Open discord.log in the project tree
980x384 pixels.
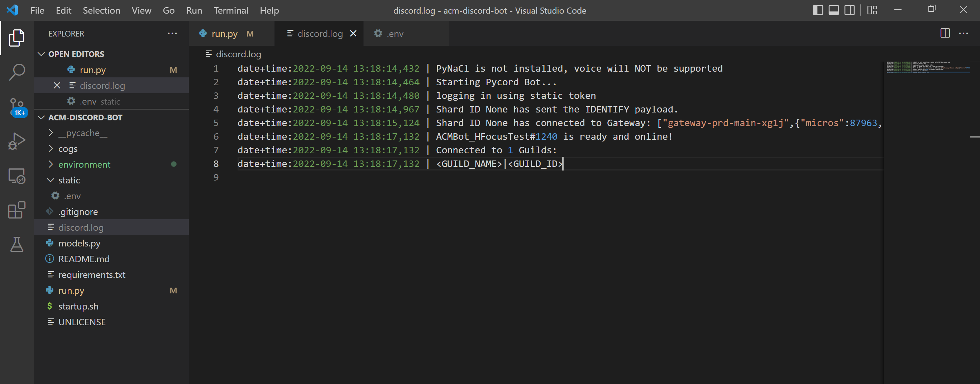111,227
